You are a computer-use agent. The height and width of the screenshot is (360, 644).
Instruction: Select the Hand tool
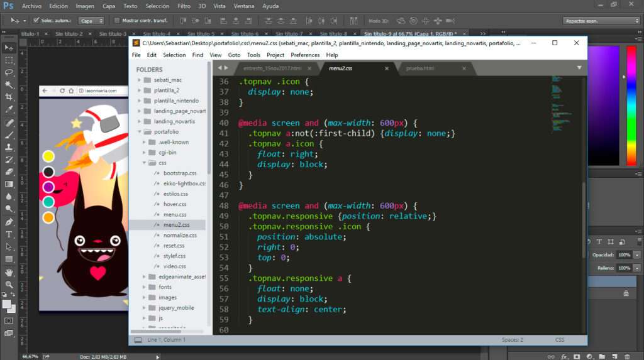(9, 272)
